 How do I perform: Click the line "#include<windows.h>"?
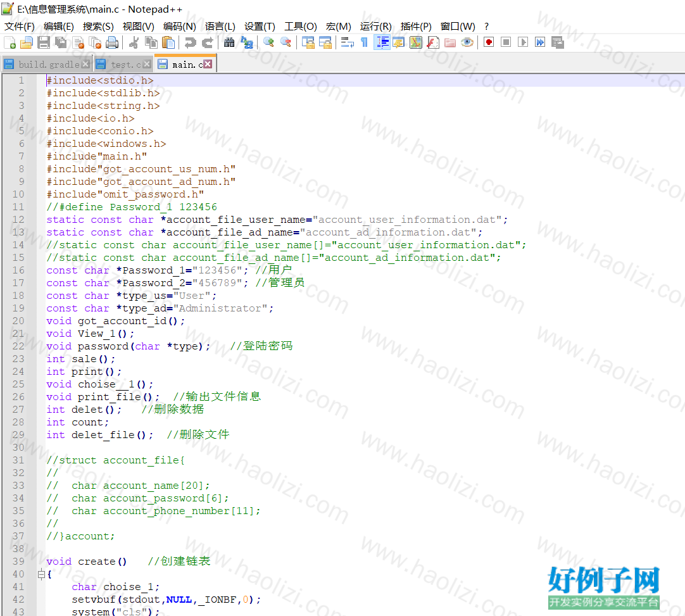pyautogui.click(x=106, y=144)
